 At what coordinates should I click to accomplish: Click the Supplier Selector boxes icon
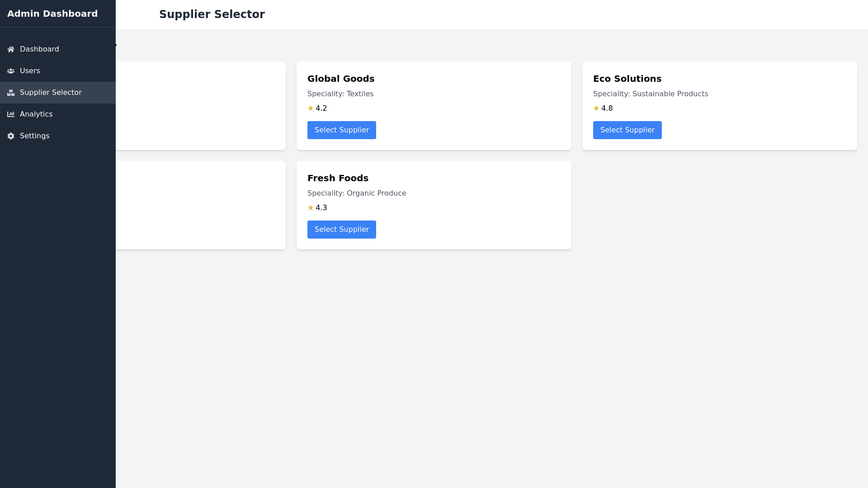coord(11,93)
